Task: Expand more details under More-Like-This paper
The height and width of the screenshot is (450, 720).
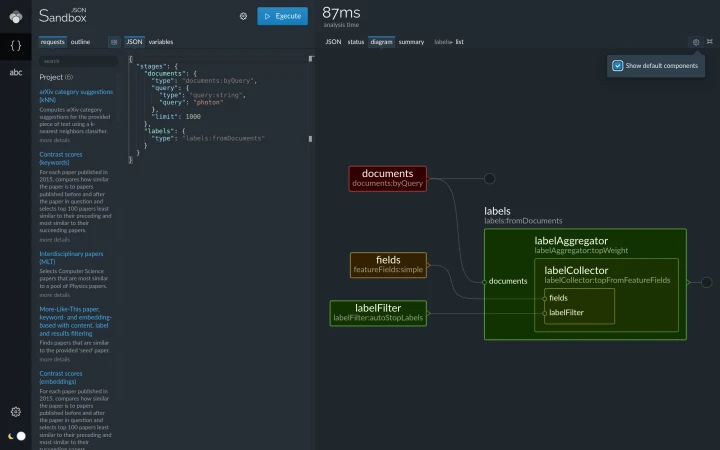Action: [55, 359]
